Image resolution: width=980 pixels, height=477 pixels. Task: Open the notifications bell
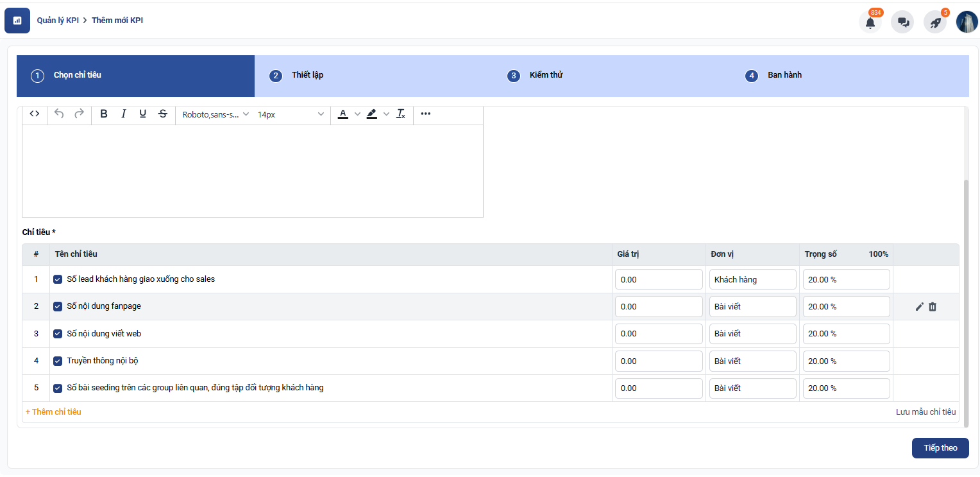click(870, 22)
